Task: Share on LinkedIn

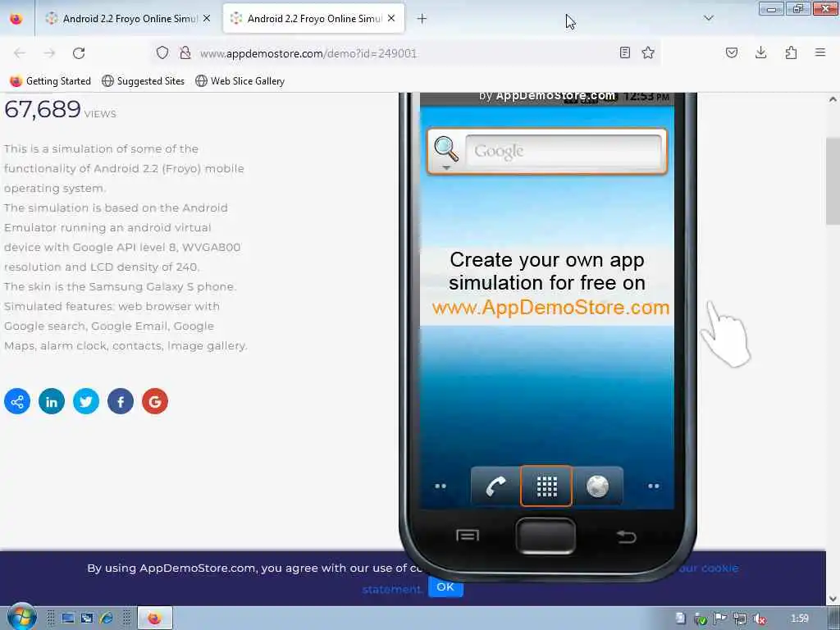Action: [x=52, y=401]
